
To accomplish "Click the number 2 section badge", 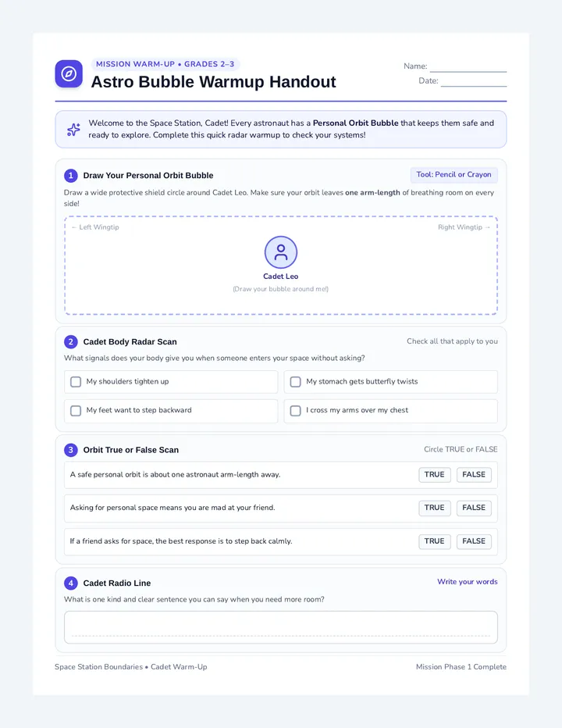I will pos(70,341).
